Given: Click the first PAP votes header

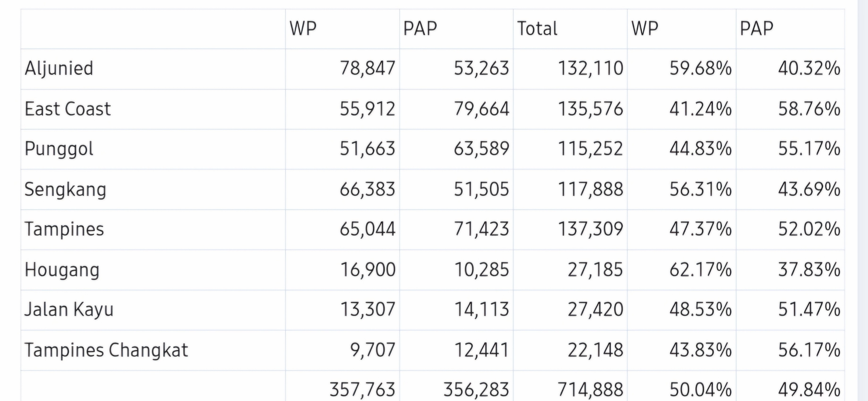Looking at the screenshot, I should pos(420,29).
